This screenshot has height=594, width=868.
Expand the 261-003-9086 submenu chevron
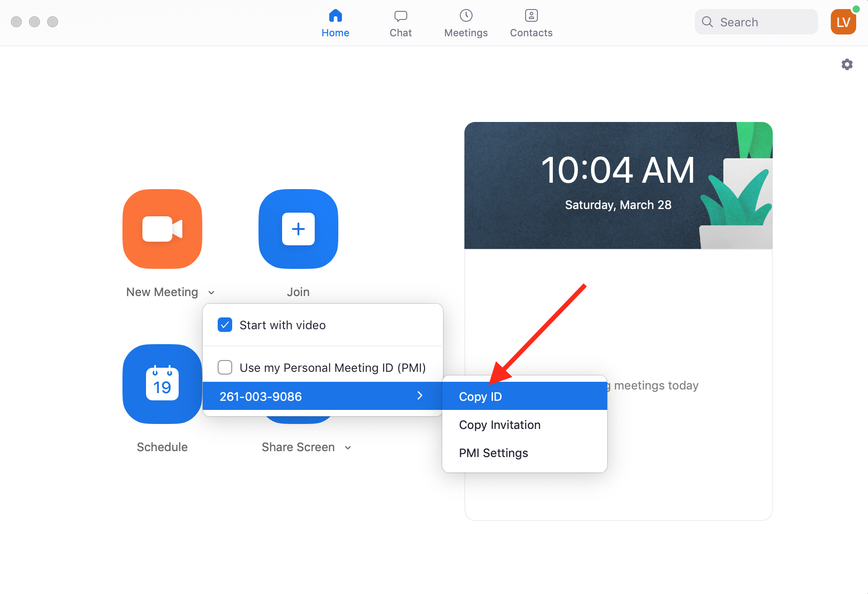tap(420, 396)
